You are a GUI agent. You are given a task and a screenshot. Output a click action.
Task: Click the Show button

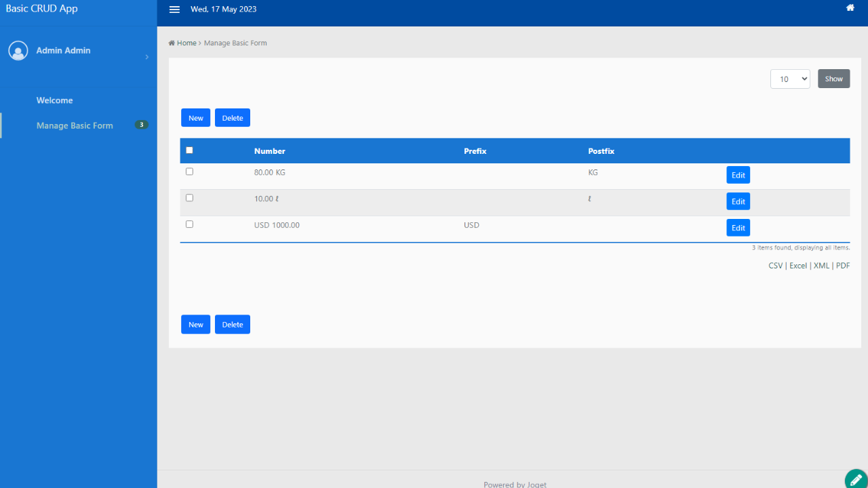pyautogui.click(x=833, y=79)
